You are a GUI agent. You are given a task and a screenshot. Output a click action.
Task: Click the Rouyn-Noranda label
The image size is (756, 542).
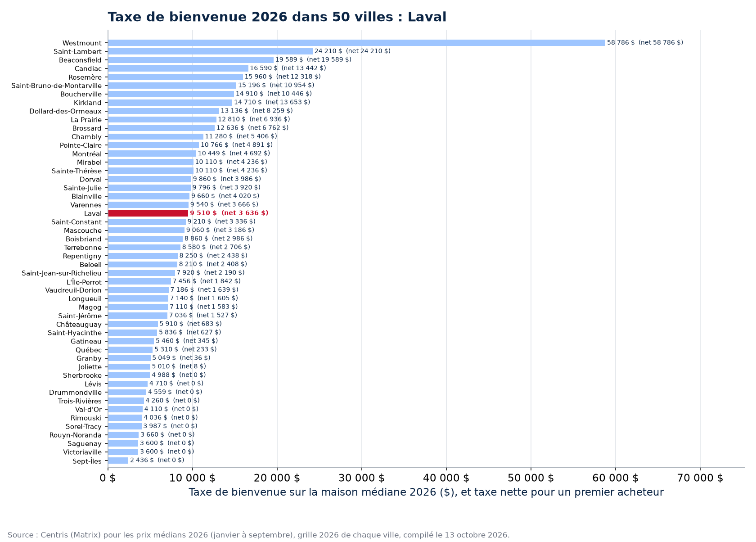pyautogui.click(x=76, y=435)
